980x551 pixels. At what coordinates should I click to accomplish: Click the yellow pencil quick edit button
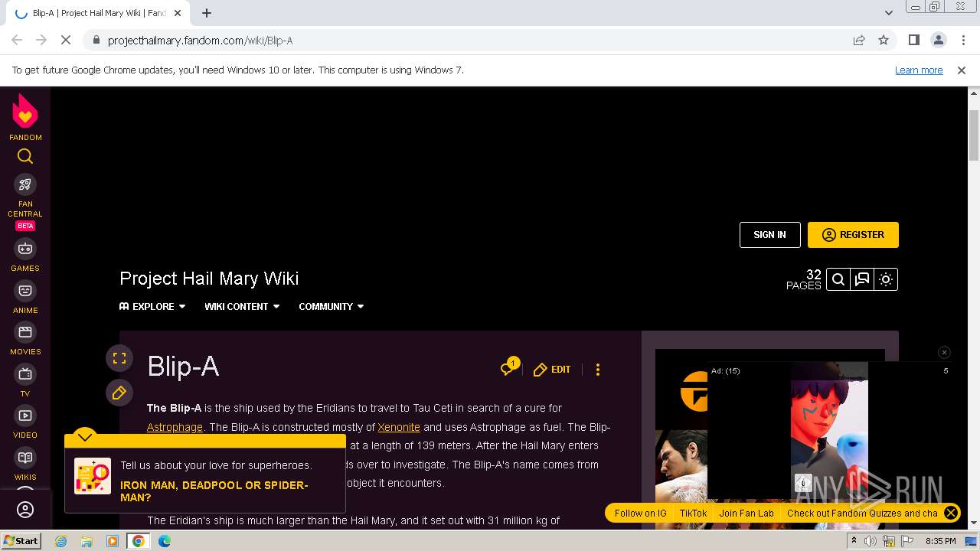coord(119,393)
